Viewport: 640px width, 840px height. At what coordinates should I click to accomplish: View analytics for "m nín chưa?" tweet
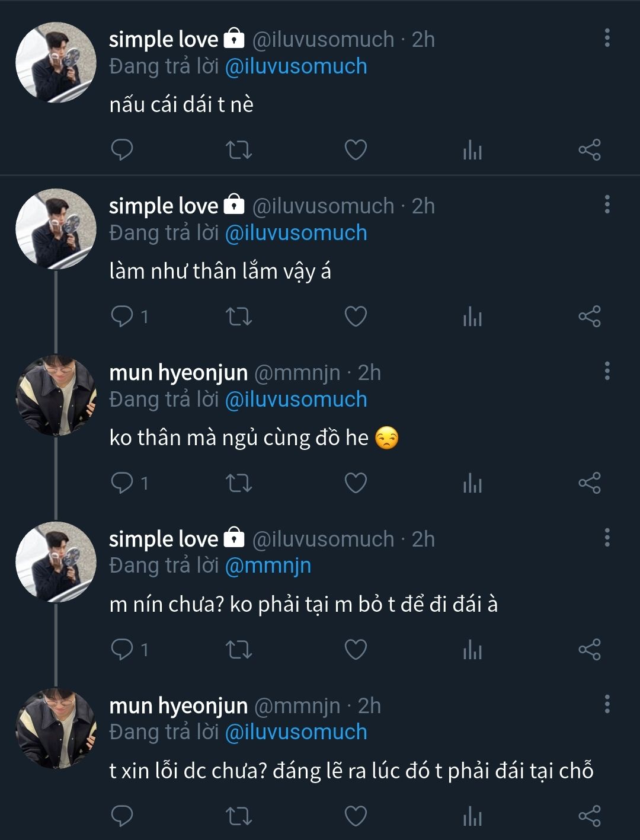(472, 650)
